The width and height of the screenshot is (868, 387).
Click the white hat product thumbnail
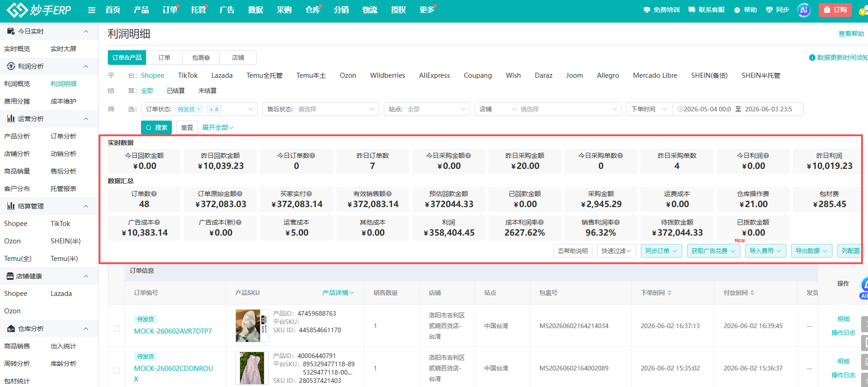tap(252, 326)
